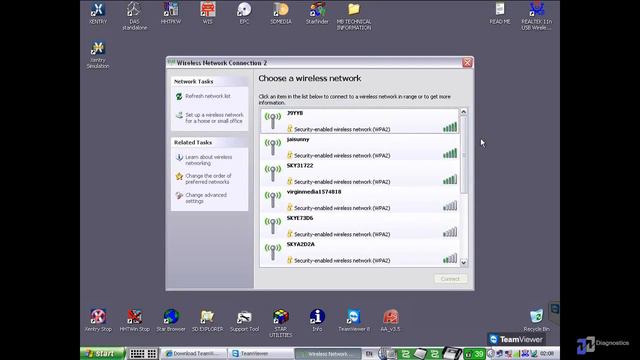Image resolution: width=640 pixels, height=360 pixels.
Task: Select the SKYA2D2A wireless network
Action: (360, 252)
